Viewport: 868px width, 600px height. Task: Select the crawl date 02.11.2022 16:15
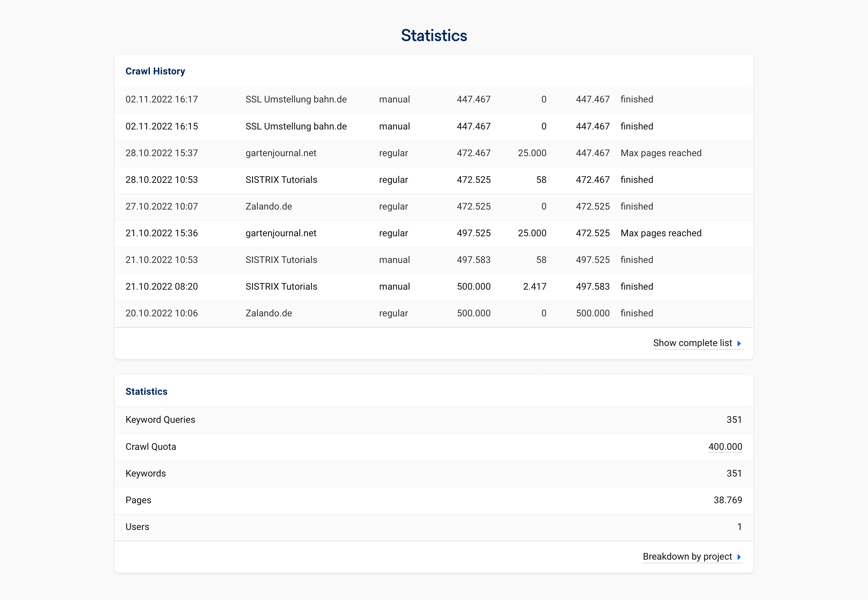162,126
